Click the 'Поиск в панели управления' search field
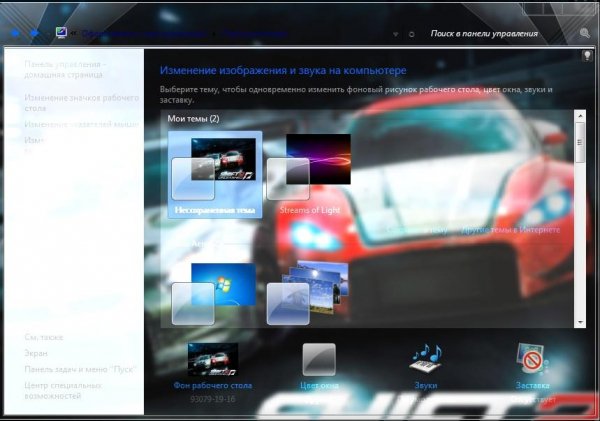600x421 pixels. [484, 34]
